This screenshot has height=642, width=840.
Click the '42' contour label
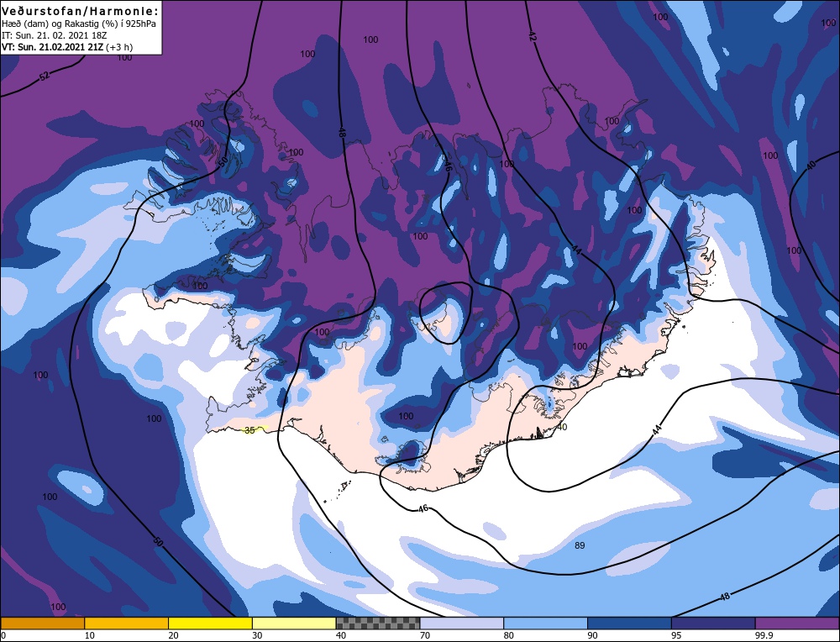[x=532, y=36]
